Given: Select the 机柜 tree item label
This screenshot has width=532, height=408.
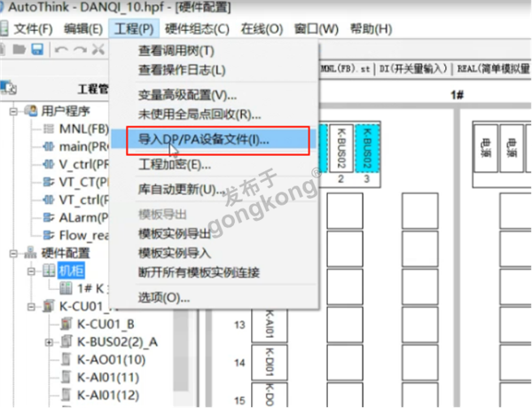Looking at the screenshot, I should (x=71, y=271).
